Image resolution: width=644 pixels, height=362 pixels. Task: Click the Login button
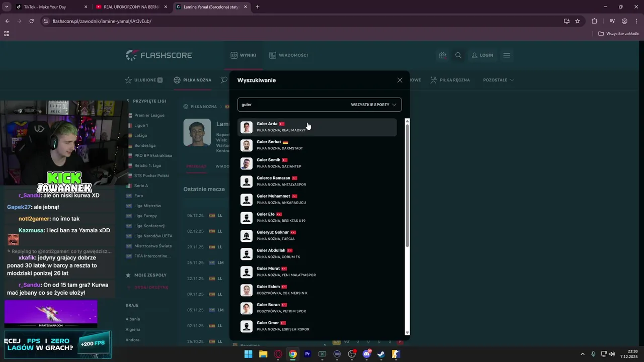482,55
